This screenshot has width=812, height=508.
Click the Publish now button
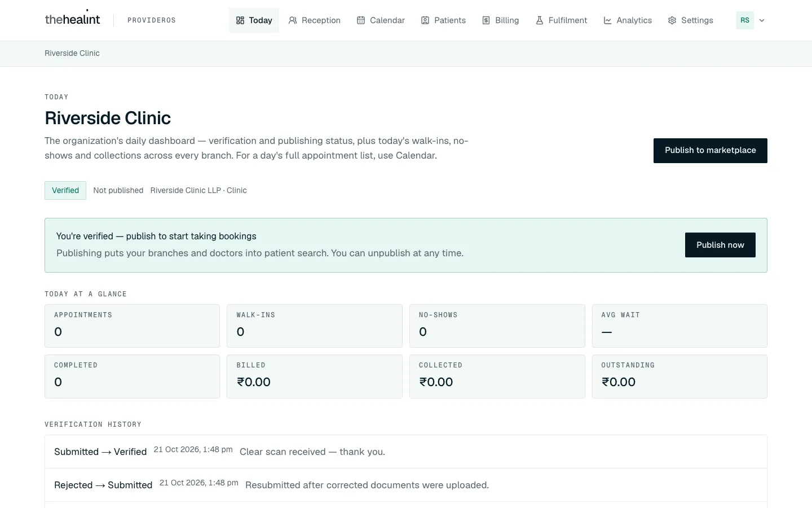(720, 245)
